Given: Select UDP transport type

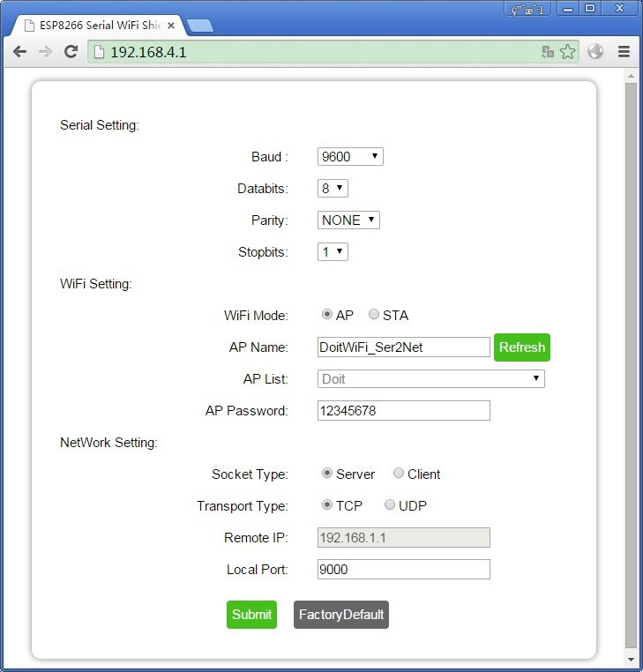Looking at the screenshot, I should point(390,505).
